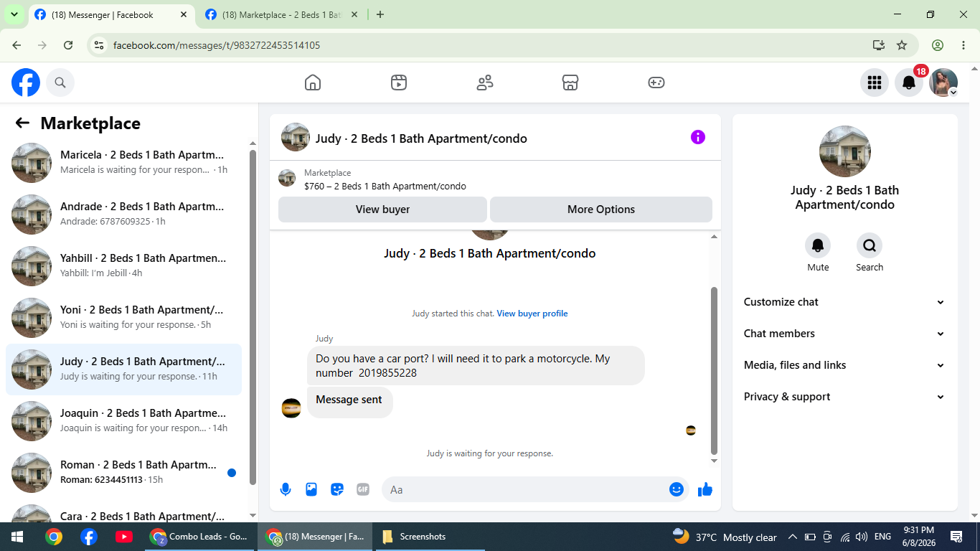Choose a sticker for the message
Viewport: 980px width, 551px height.
pos(337,489)
